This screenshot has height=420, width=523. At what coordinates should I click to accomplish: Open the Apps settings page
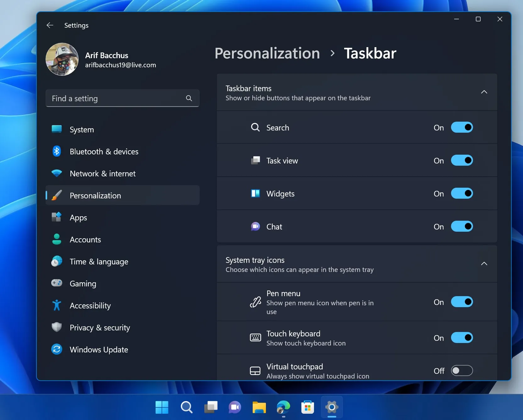[78, 217]
